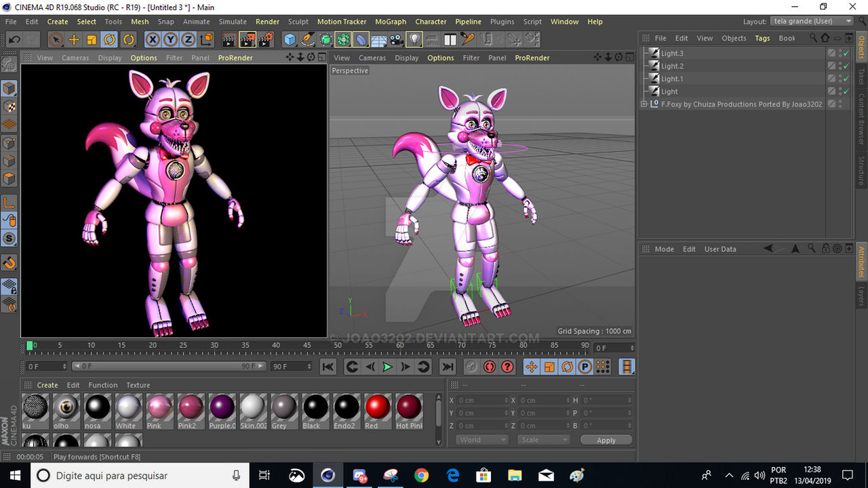Viewport: 868px width, 488px height.
Task: Activate the Scale tool in toolbar
Action: 92,39
